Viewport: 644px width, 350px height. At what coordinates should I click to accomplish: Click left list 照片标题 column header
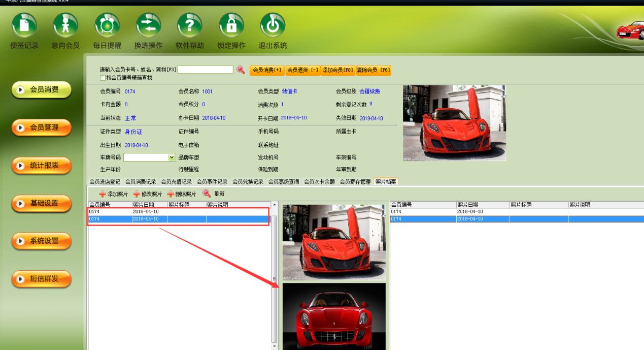[187, 205]
